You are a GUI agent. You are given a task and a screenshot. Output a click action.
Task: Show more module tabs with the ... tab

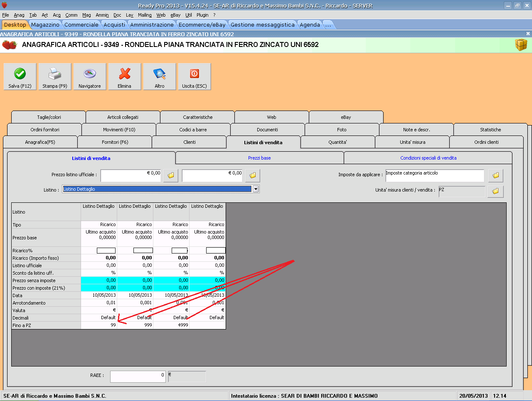pos(328,25)
